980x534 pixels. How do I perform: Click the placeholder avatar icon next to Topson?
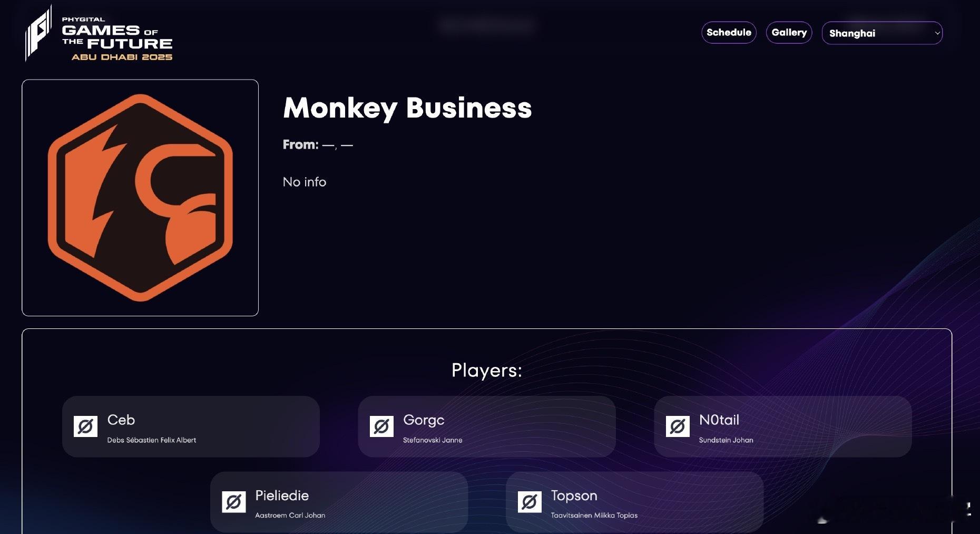530,502
